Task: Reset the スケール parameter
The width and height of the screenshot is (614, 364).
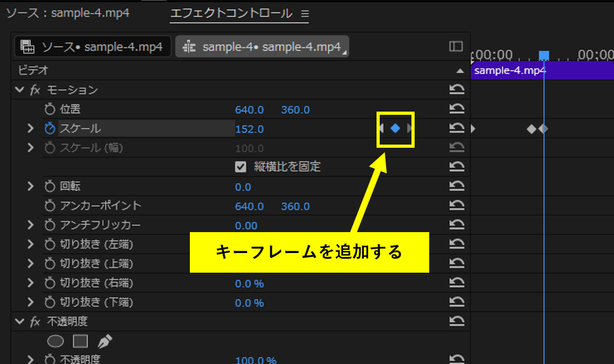Action: pos(457,128)
